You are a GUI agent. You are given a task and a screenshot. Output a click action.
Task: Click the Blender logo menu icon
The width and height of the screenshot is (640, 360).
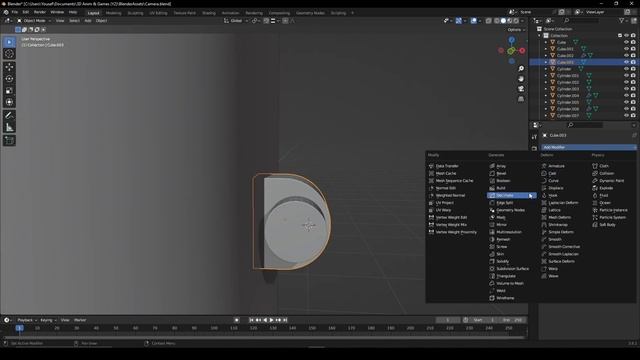[6, 12]
